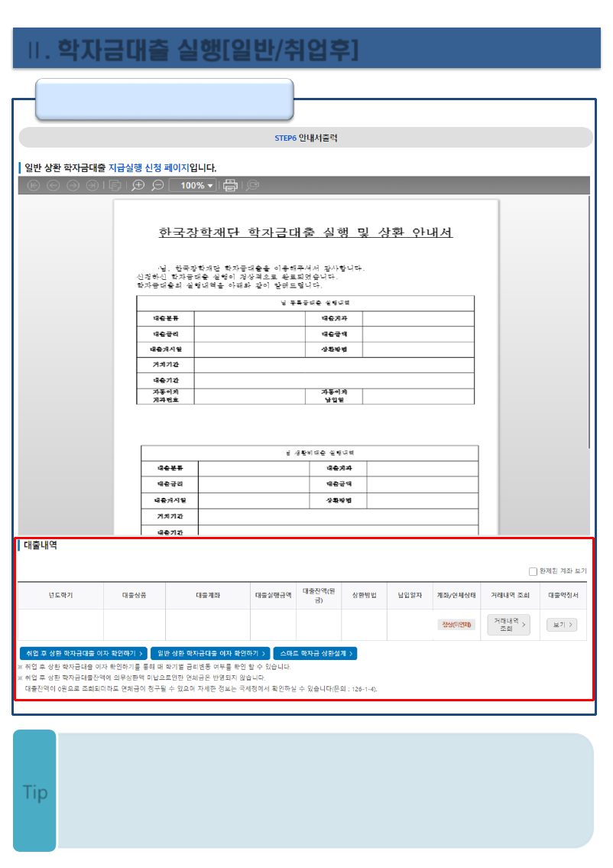Click the 보기 button for 대출약정서
Screen dimensions: 613x868
(562, 625)
